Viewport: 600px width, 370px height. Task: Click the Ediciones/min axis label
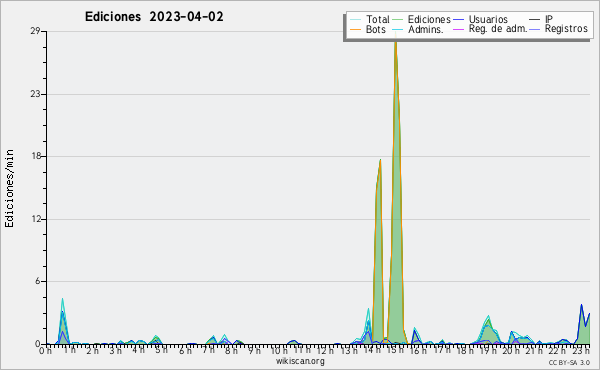click(9, 188)
